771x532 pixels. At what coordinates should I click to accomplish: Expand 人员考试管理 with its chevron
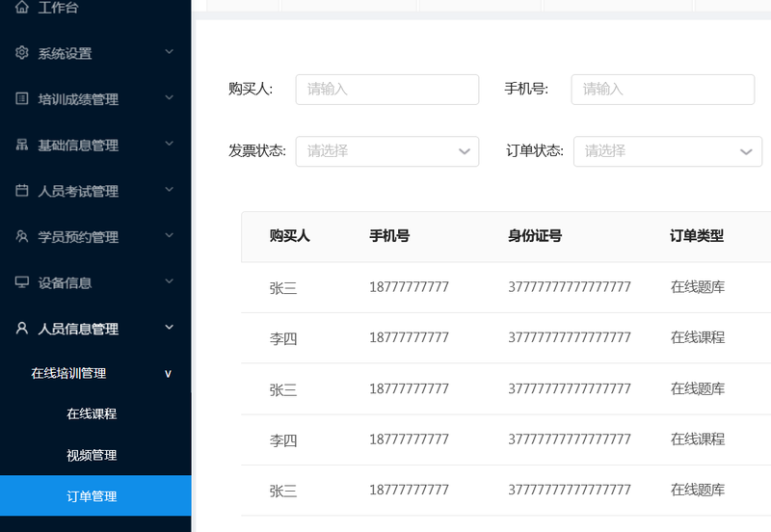pyautogui.click(x=169, y=189)
